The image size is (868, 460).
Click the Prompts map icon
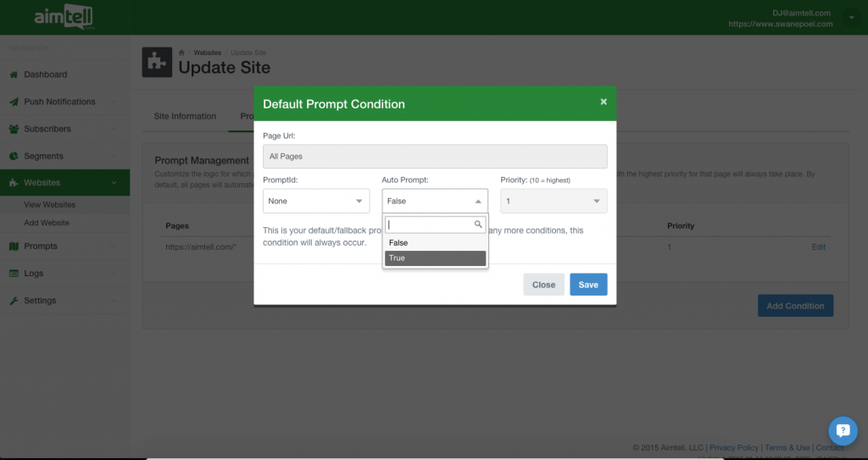(x=14, y=246)
